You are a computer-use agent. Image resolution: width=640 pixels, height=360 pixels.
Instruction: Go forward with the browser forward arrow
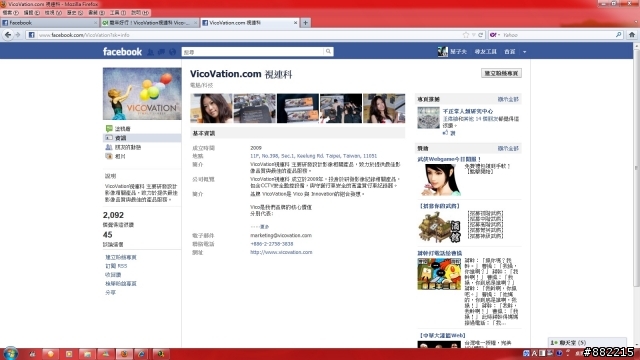coord(18,35)
